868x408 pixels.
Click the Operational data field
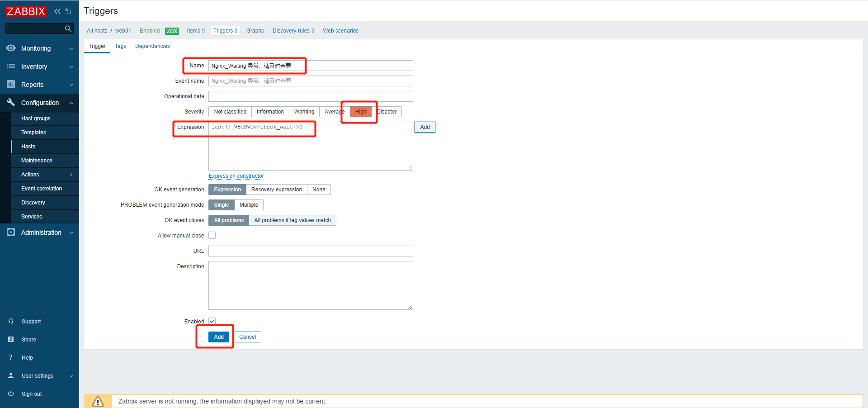point(311,96)
